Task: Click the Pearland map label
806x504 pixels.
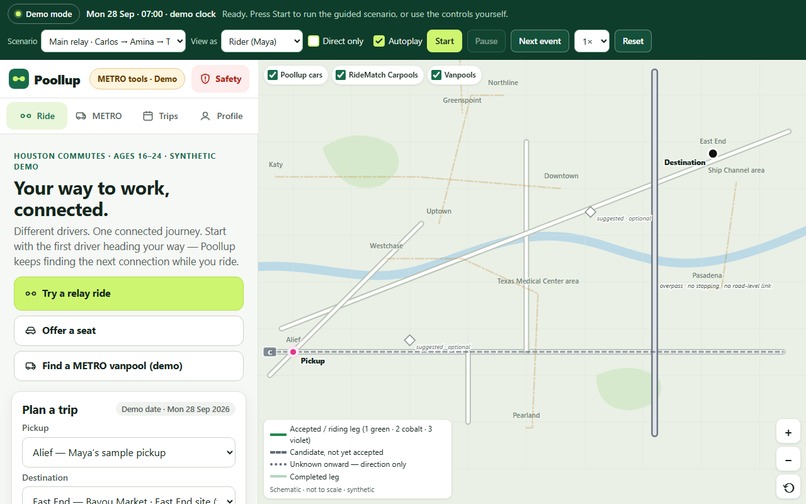Action: click(526, 416)
